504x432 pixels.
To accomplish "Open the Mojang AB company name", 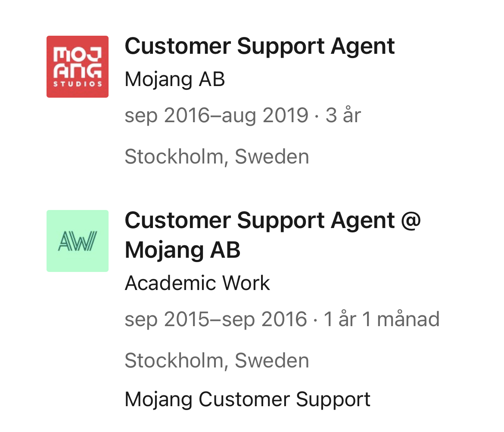I will click(175, 79).
